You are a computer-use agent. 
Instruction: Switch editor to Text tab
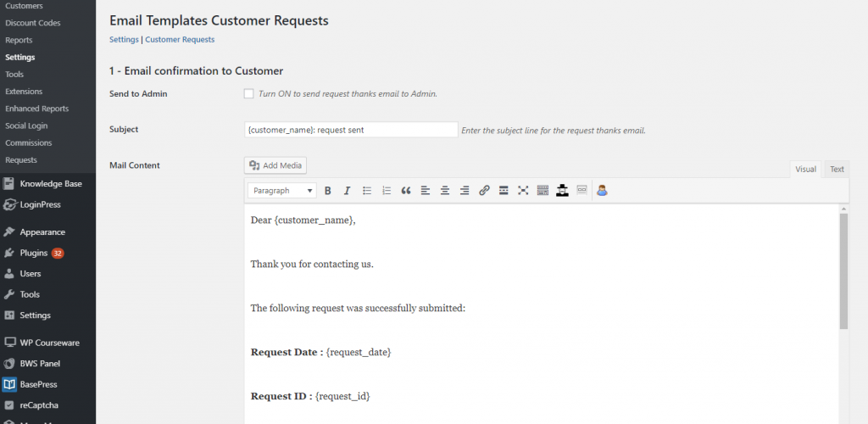837,170
